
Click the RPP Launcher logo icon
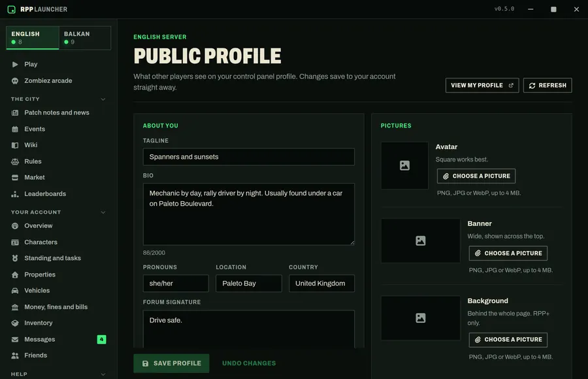(11, 9)
